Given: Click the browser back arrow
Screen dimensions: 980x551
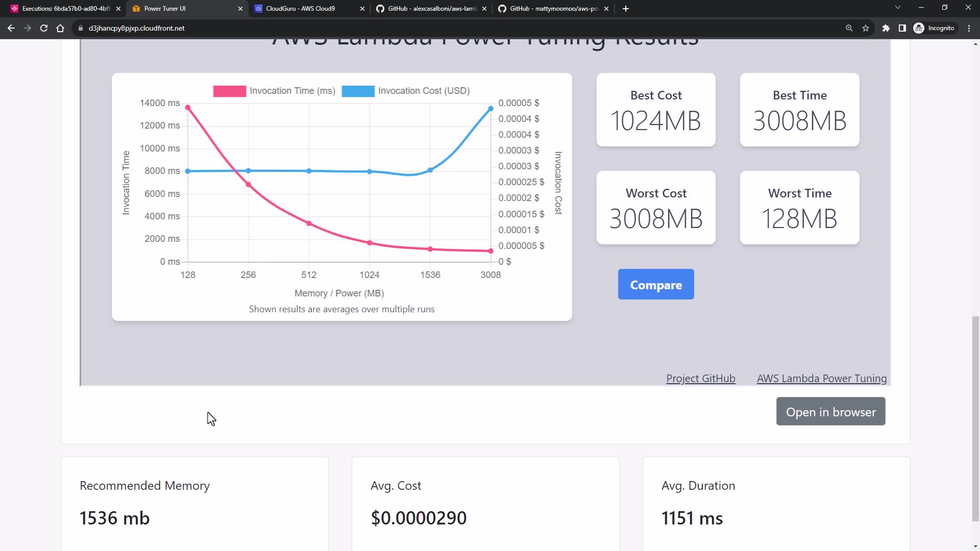Looking at the screenshot, I should click(11, 28).
